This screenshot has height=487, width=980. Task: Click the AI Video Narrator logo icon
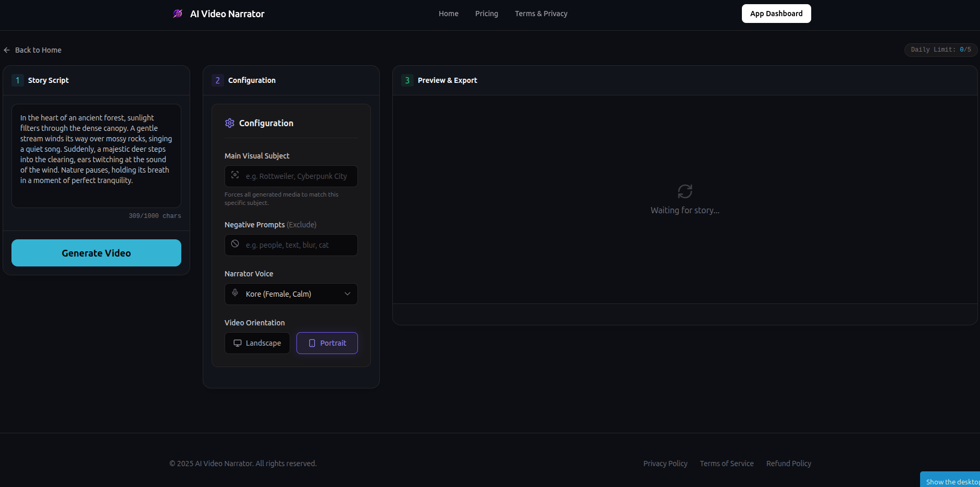[178, 14]
